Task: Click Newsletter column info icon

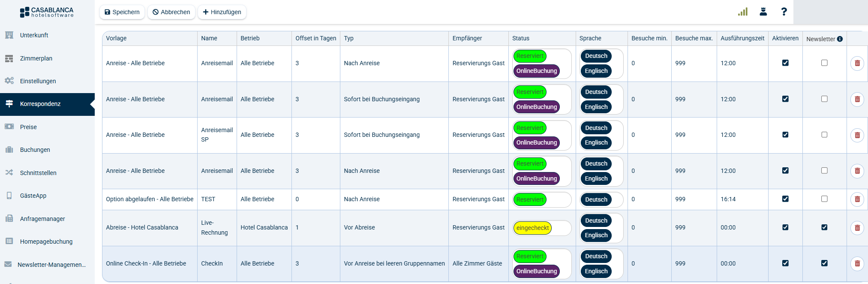Action: click(x=840, y=39)
